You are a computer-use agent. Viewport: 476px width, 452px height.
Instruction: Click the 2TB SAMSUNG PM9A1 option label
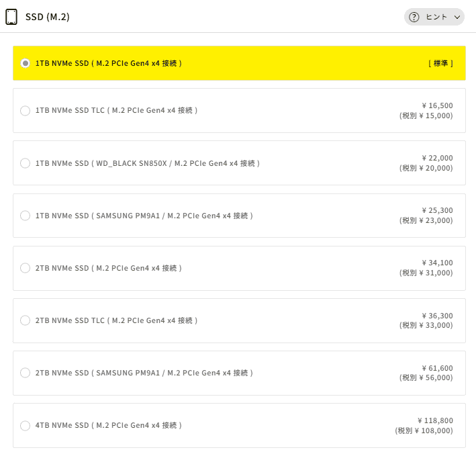[144, 373]
